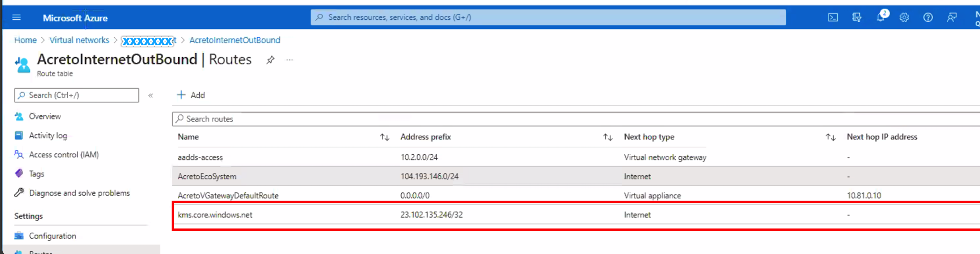Focus the Search routes field
The image size is (980, 254).
[x=576, y=119]
